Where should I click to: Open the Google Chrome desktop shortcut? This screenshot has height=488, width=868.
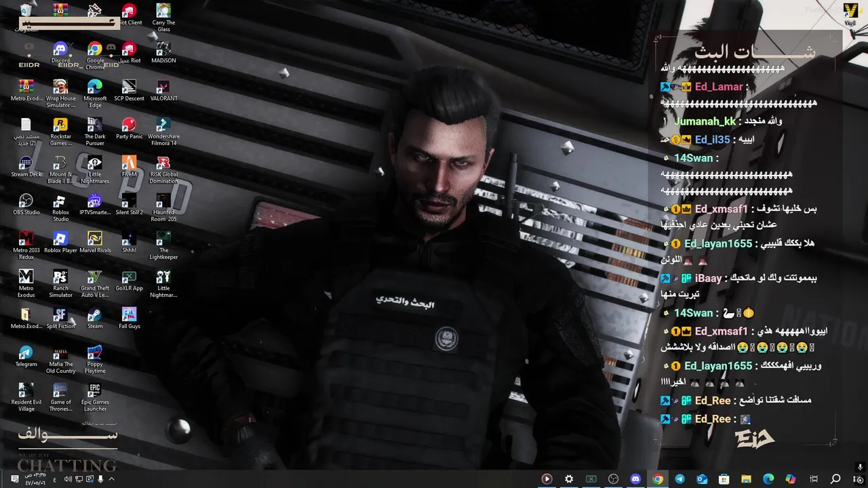pyautogui.click(x=95, y=56)
